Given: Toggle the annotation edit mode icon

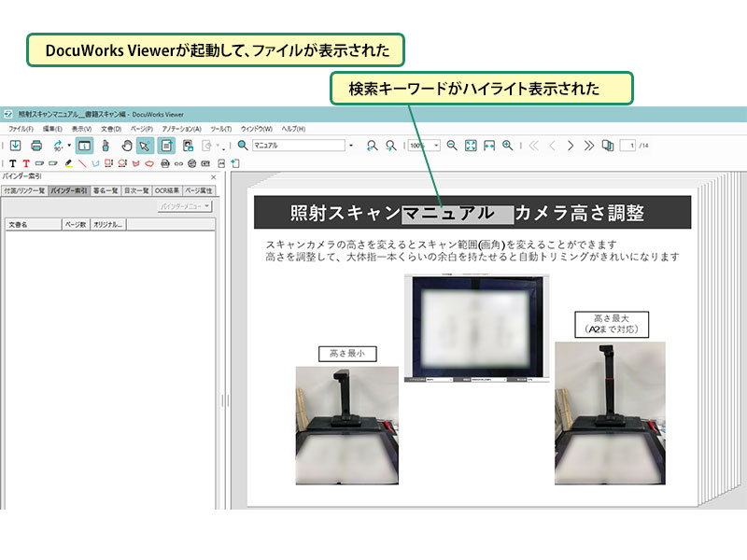Looking at the screenshot, I should coord(167,146).
